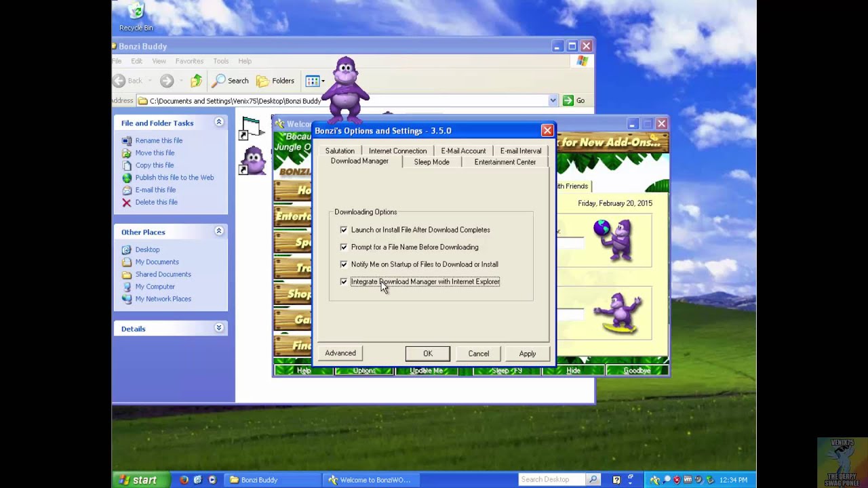868x488 pixels.
Task: Click Move this file
Action: coord(155,152)
